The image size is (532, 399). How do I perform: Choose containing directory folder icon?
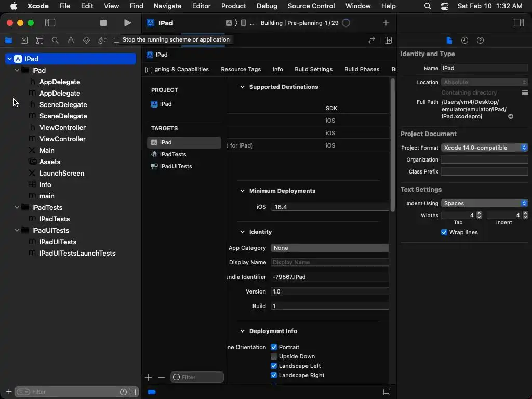coord(525,92)
